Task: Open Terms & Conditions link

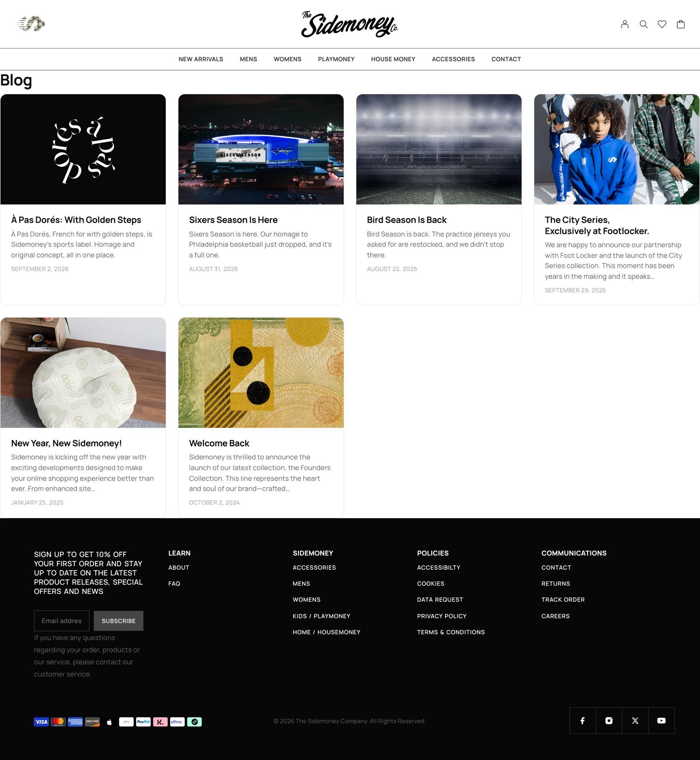Action: pos(451,632)
